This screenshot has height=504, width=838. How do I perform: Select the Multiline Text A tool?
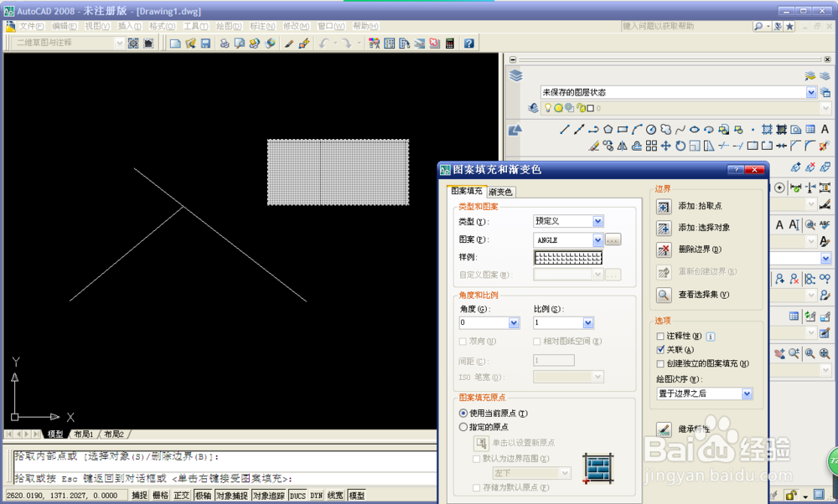pyautogui.click(x=825, y=129)
